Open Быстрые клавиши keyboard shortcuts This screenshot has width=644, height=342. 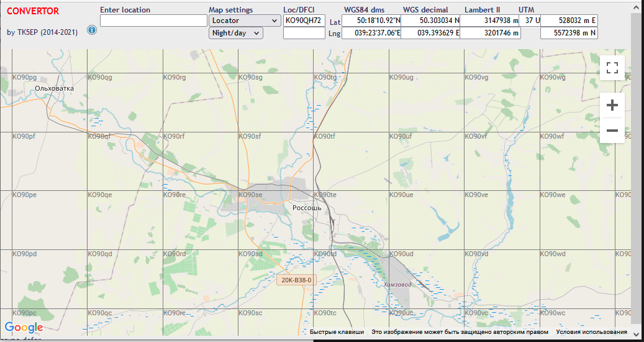click(337, 332)
